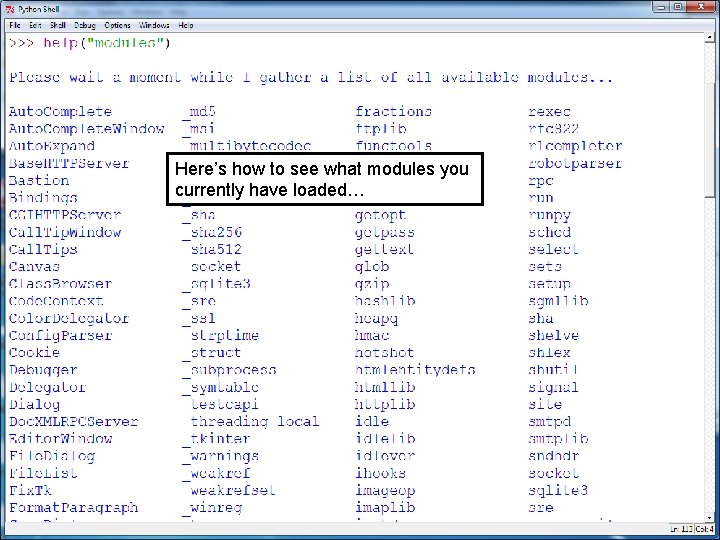720x540 pixels.
Task: Click the FormatParagraph module name
Action: tap(73, 508)
